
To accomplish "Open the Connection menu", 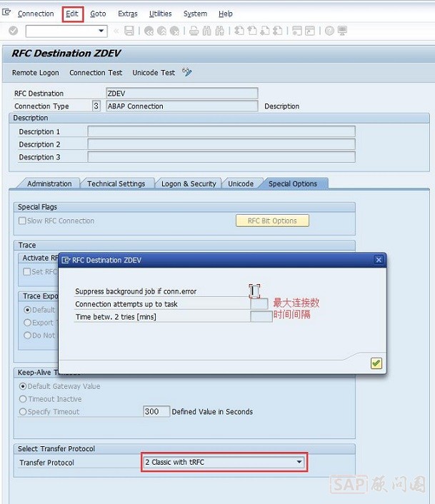I will pyautogui.click(x=36, y=14).
